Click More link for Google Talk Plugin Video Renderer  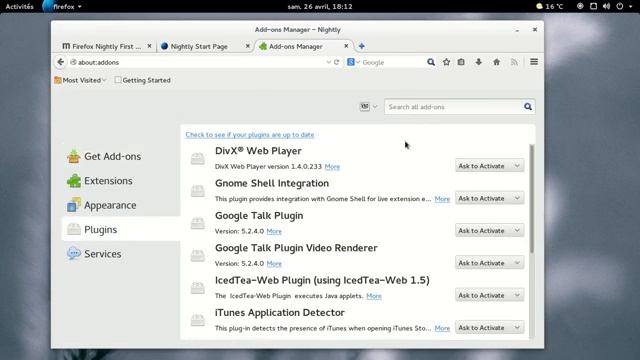click(274, 263)
